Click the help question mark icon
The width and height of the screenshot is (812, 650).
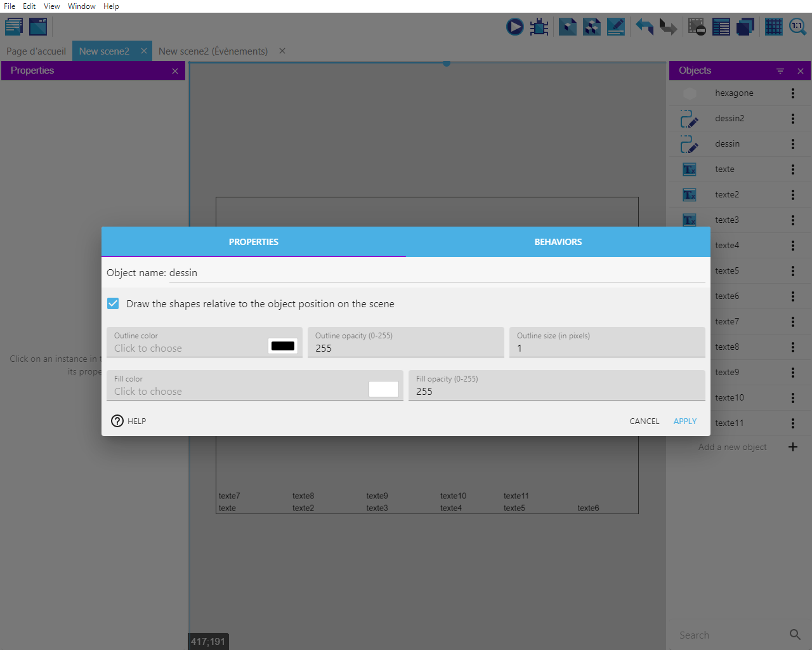(117, 421)
